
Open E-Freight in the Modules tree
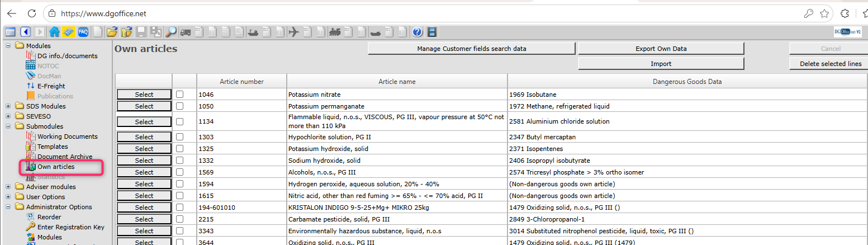click(x=51, y=86)
